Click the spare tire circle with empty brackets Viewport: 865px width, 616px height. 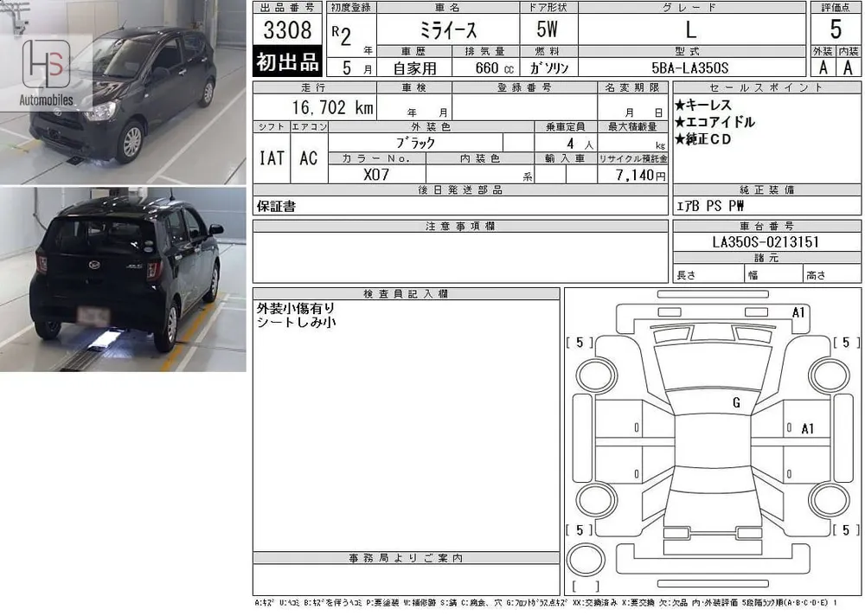tap(586, 559)
